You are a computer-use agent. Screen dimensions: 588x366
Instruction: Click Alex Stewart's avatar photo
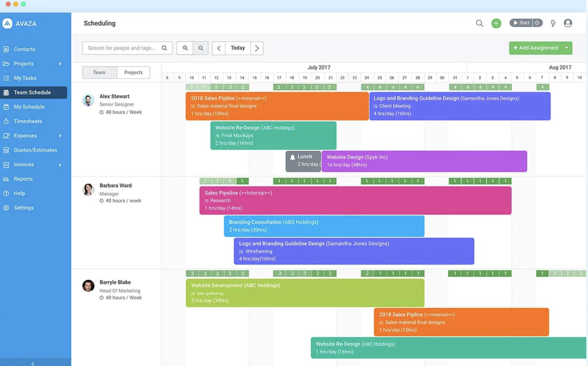88,100
